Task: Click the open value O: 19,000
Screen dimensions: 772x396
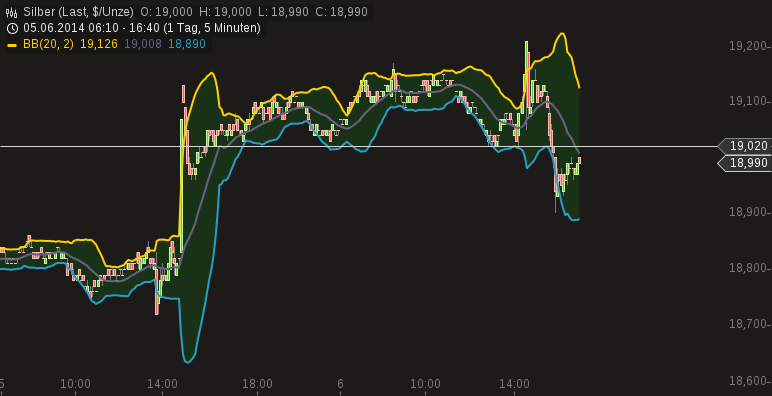Action: pyautogui.click(x=166, y=12)
